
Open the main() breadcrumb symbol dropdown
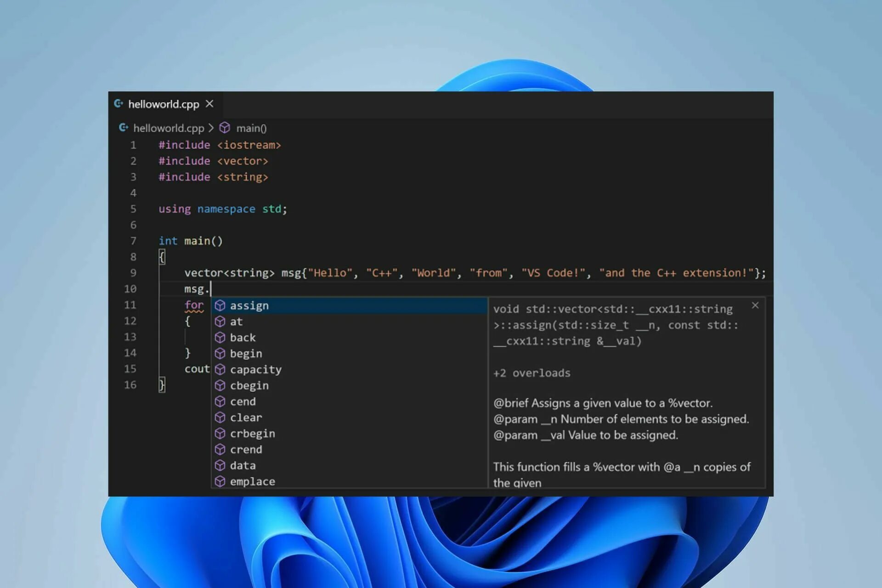[251, 128]
